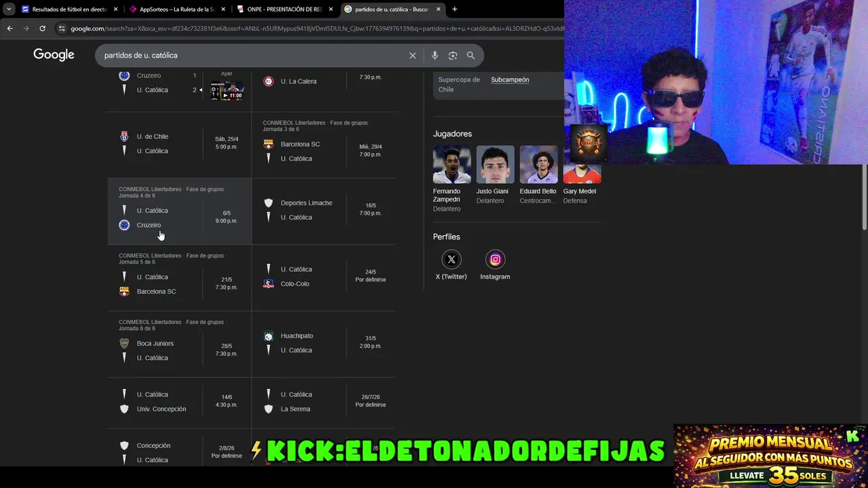Close the ONPE tab
The image size is (868, 488).
pyautogui.click(x=331, y=9)
